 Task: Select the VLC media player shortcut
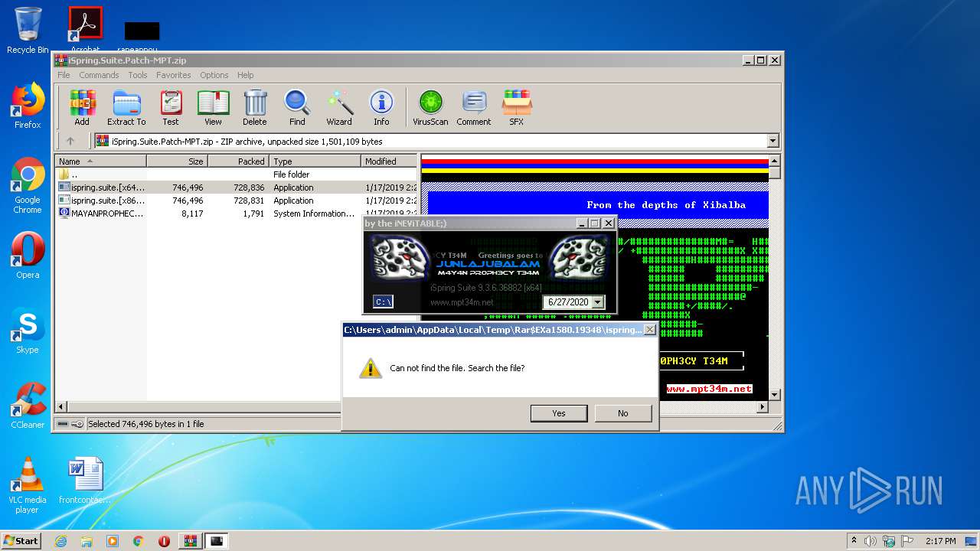pos(28,485)
